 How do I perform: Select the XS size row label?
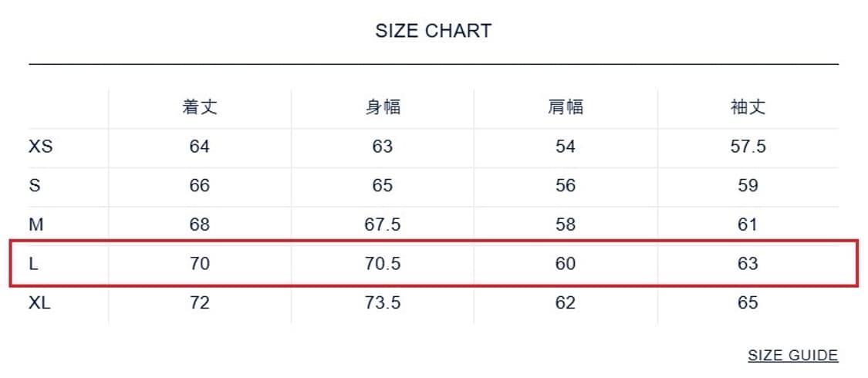coord(41,147)
